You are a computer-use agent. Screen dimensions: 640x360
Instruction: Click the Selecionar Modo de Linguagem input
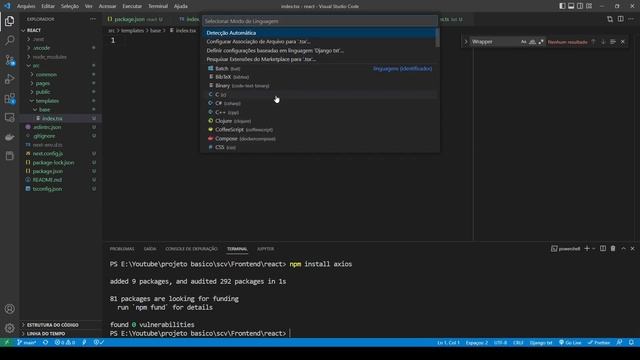coord(320,21)
